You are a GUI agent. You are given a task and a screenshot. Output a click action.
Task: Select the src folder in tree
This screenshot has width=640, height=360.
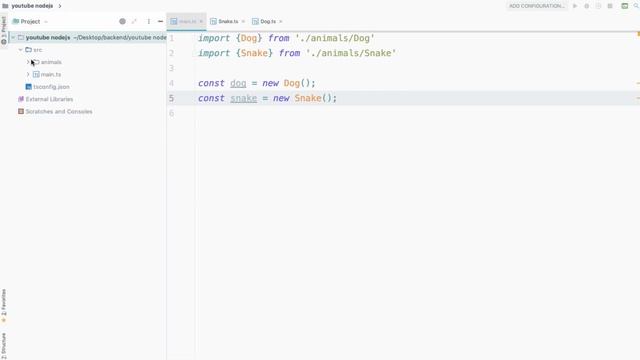[38, 50]
